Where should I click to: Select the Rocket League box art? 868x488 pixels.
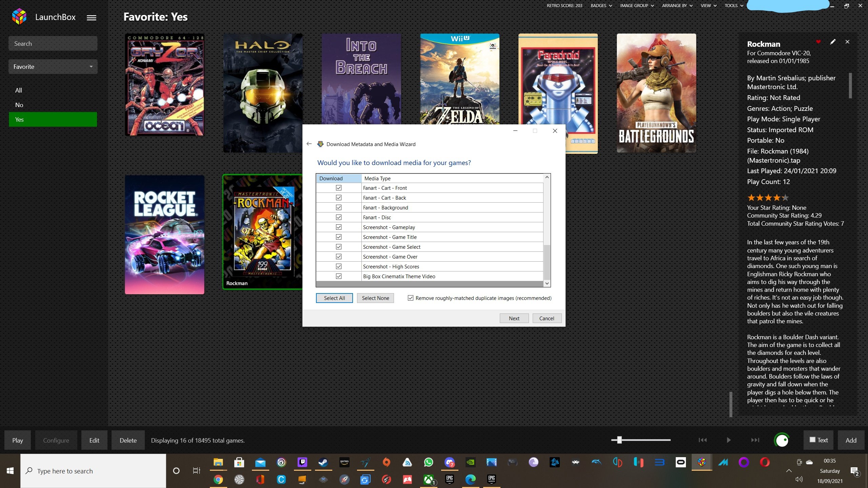click(164, 235)
